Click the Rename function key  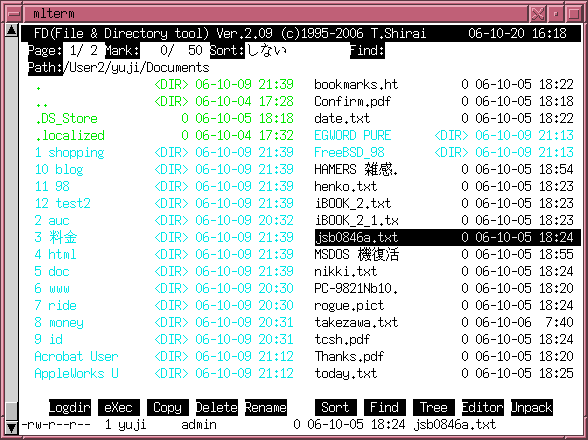point(266,407)
